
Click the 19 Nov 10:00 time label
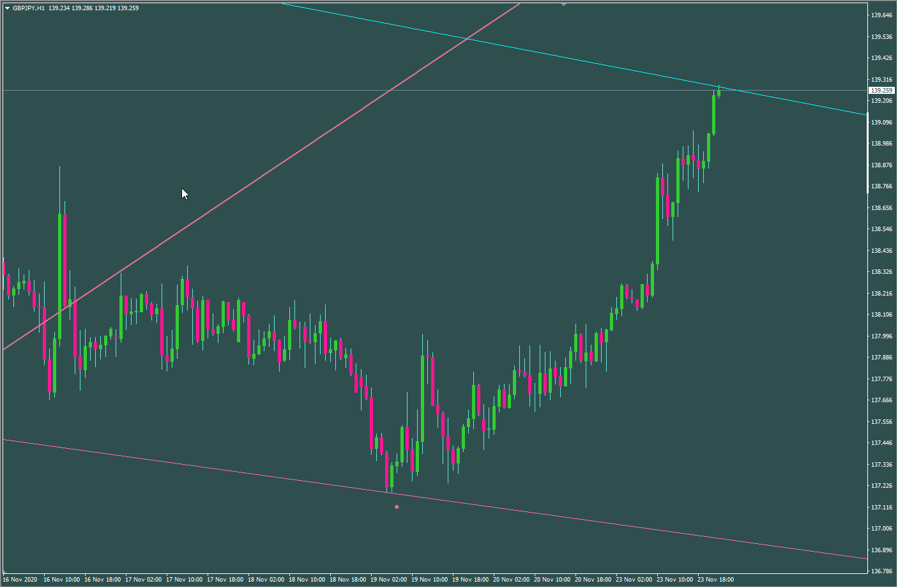tap(430, 580)
